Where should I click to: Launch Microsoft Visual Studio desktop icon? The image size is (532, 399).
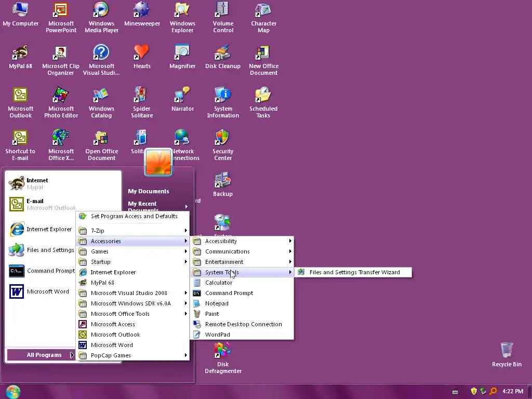click(x=101, y=60)
